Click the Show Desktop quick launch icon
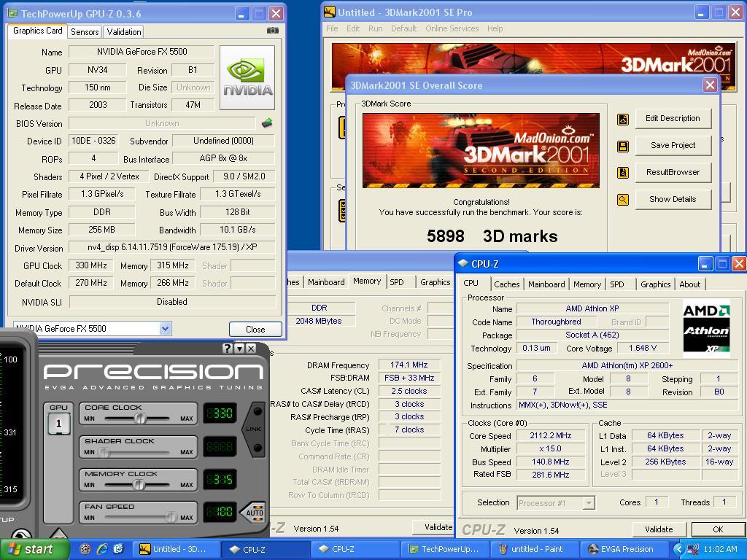Screen dimensions: 747x560 [x=118, y=549]
